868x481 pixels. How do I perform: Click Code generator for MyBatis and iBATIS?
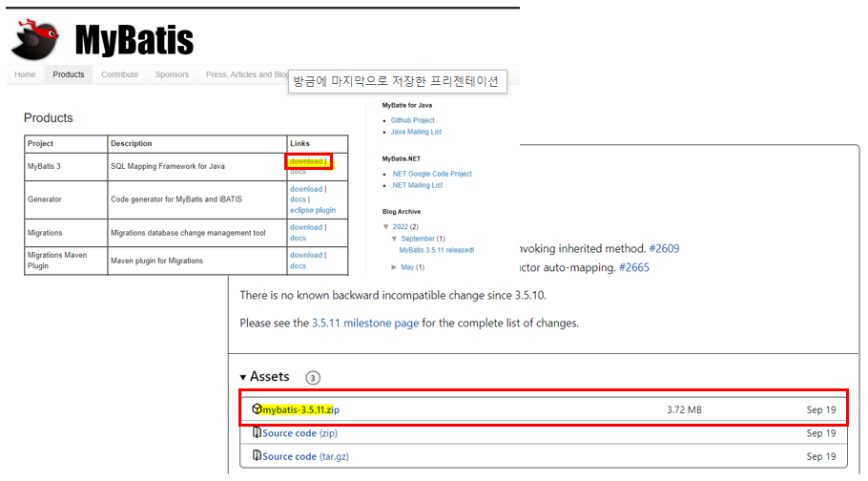(x=176, y=199)
